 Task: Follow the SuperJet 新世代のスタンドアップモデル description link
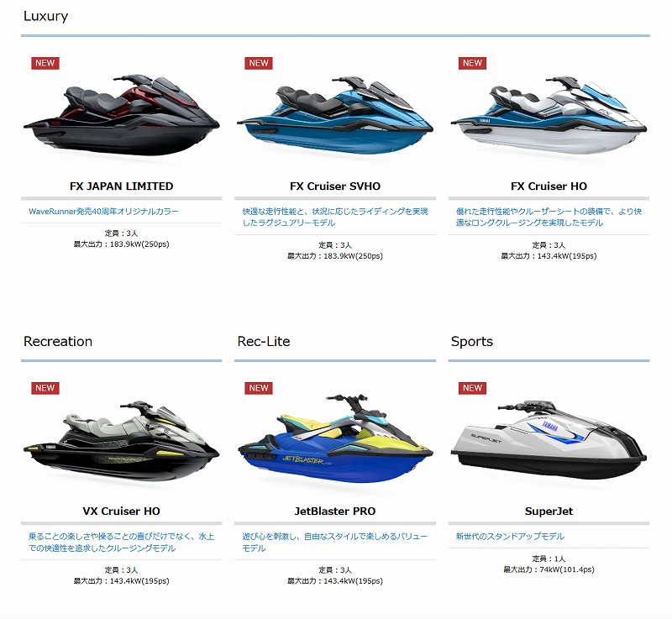510,537
